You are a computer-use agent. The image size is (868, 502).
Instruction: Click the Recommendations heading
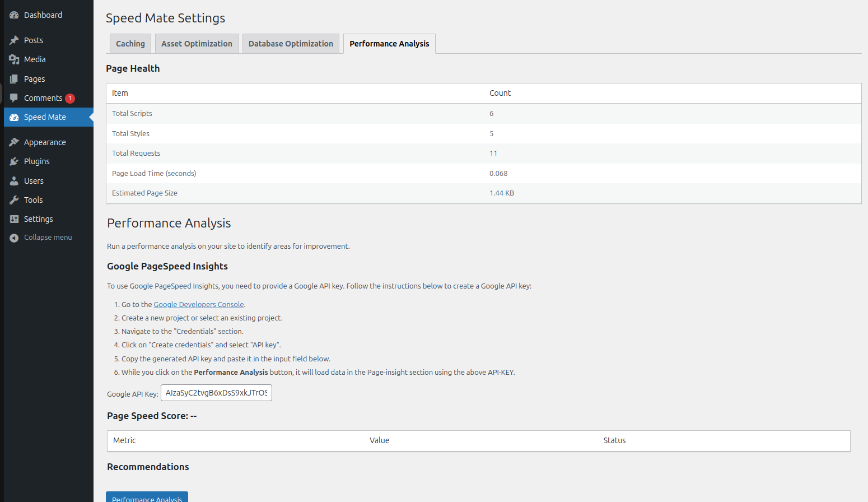tap(148, 467)
